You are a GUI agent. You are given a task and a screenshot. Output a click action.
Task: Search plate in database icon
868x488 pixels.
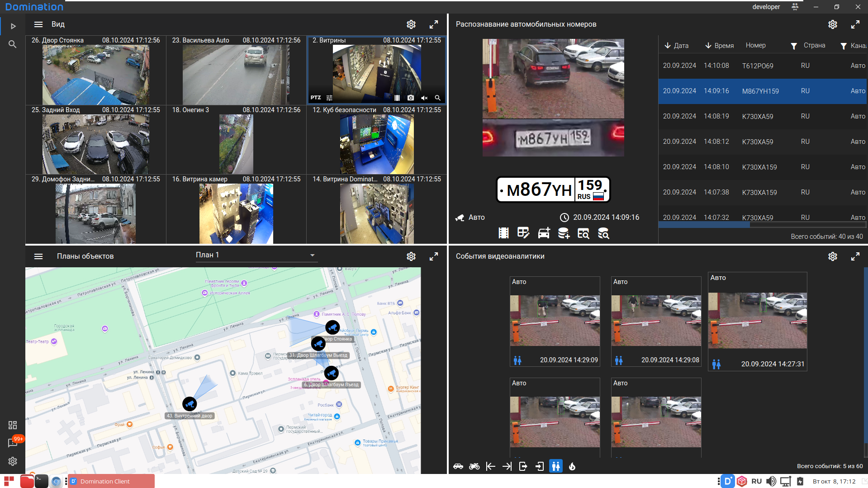tap(603, 233)
